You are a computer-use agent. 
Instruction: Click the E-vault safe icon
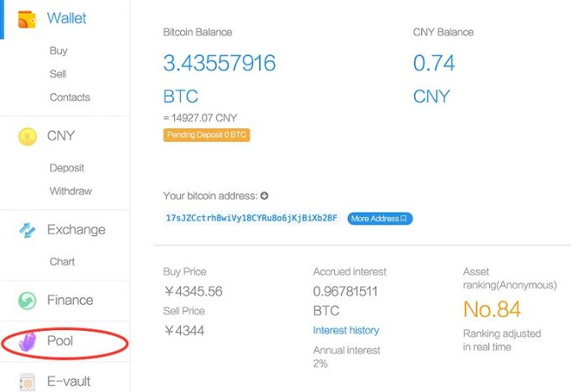pyautogui.click(x=27, y=382)
